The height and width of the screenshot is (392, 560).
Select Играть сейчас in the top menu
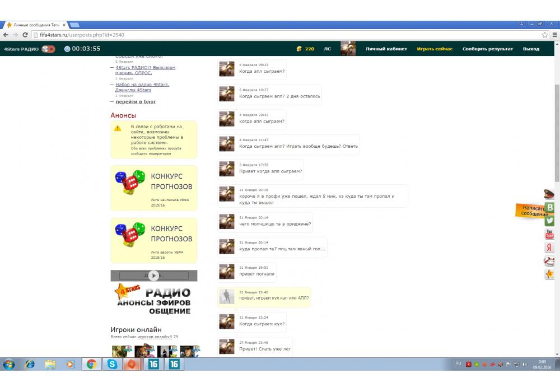435,49
